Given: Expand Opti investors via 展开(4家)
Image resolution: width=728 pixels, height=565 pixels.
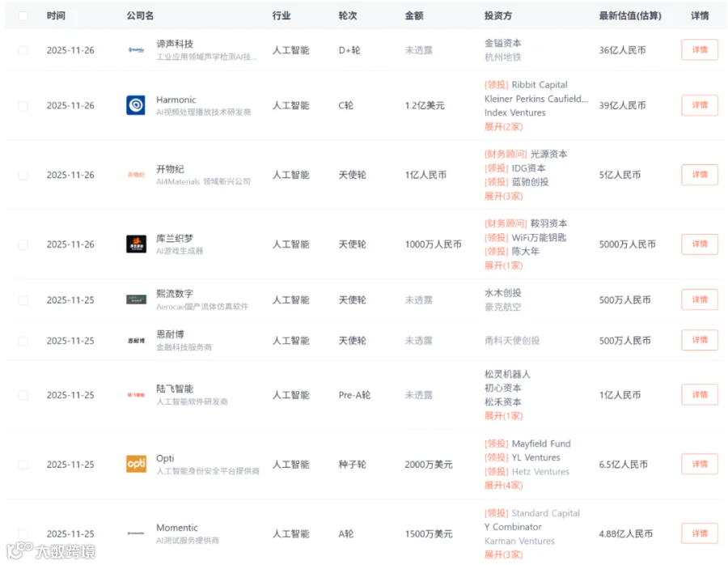Looking at the screenshot, I should coord(503,485).
